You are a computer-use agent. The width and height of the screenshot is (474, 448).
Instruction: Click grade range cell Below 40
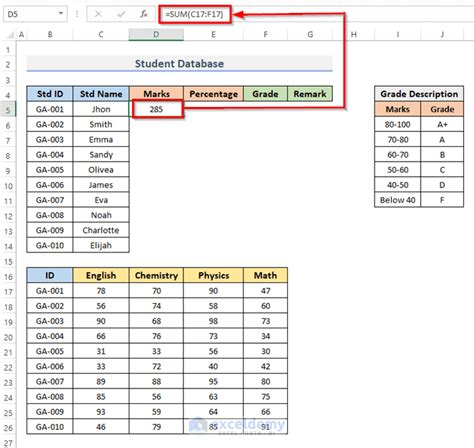point(398,200)
